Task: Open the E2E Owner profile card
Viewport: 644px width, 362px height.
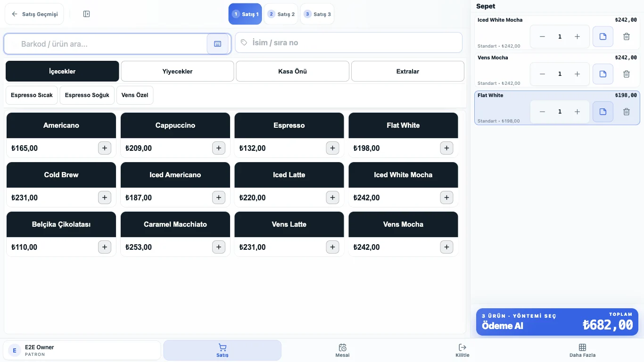Action: pos(82,351)
